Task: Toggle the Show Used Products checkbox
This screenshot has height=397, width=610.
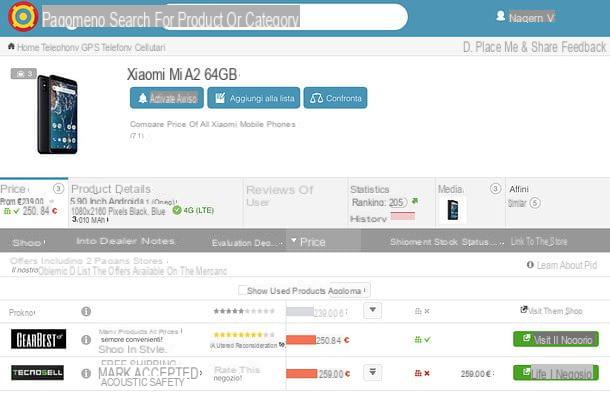Action: [242, 290]
